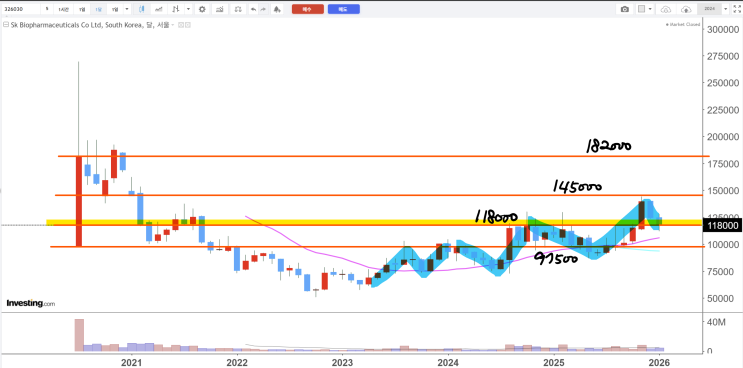Click the red buy button

308,9
